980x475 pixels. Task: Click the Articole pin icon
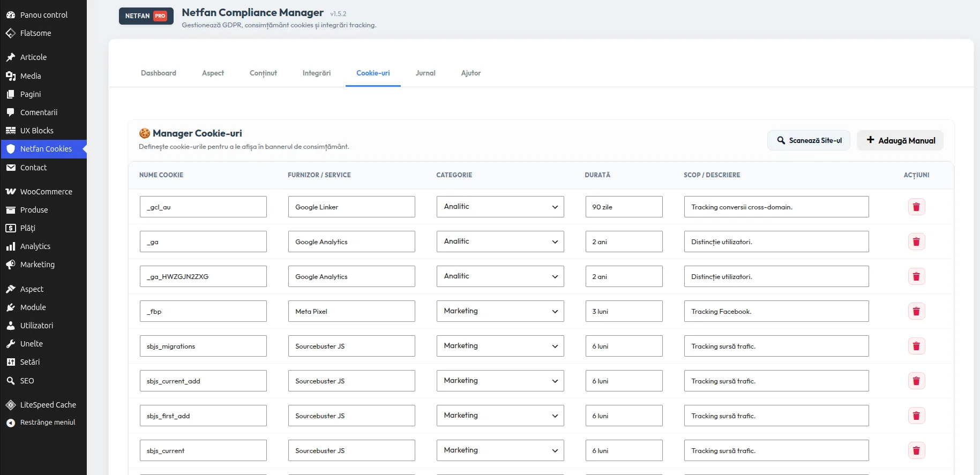coord(11,57)
